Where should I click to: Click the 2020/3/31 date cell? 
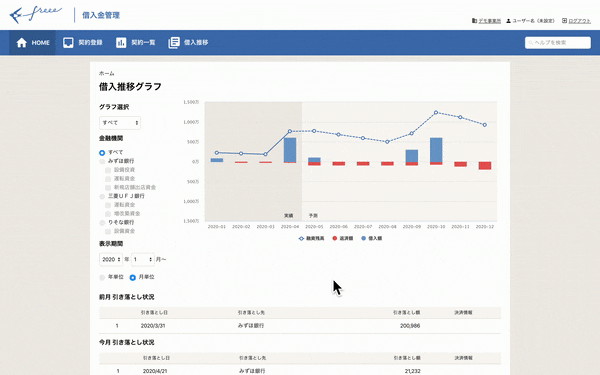pos(153,326)
